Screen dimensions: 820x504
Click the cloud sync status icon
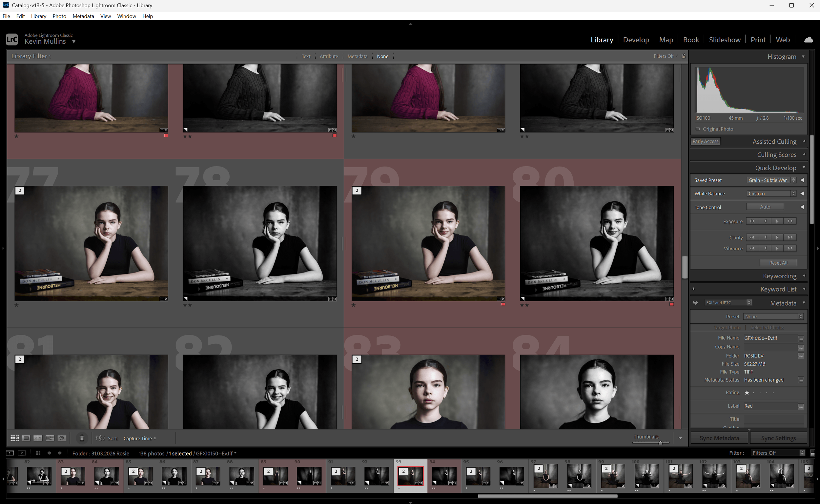[809, 40]
